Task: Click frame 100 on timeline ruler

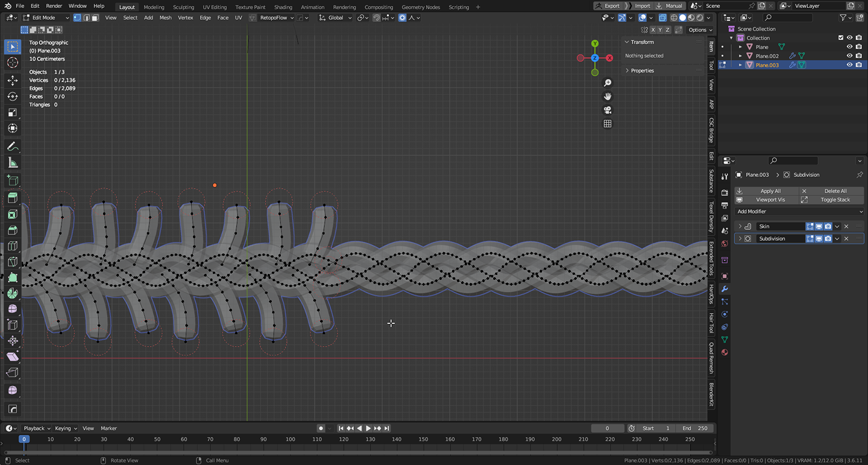Action: [291, 439]
